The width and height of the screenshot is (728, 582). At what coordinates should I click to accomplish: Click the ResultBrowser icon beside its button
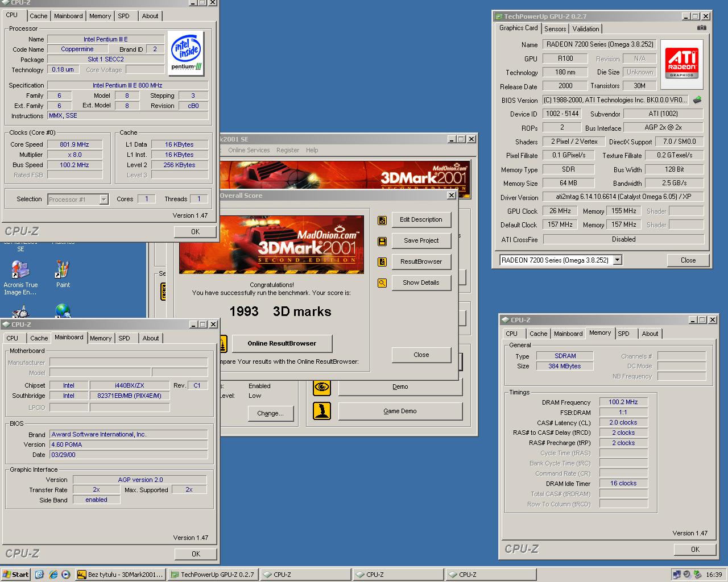pos(382,262)
